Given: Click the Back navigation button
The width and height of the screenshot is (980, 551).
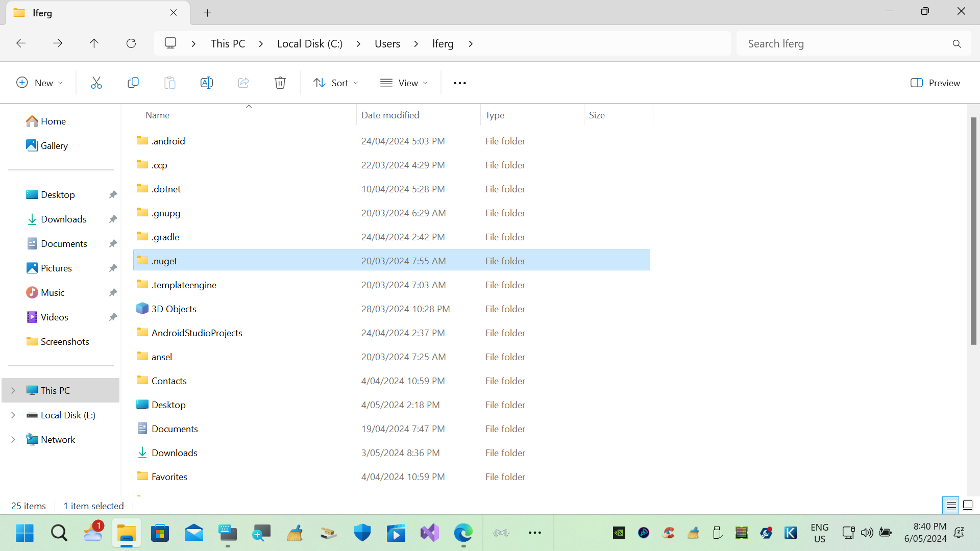Looking at the screenshot, I should 21,43.
